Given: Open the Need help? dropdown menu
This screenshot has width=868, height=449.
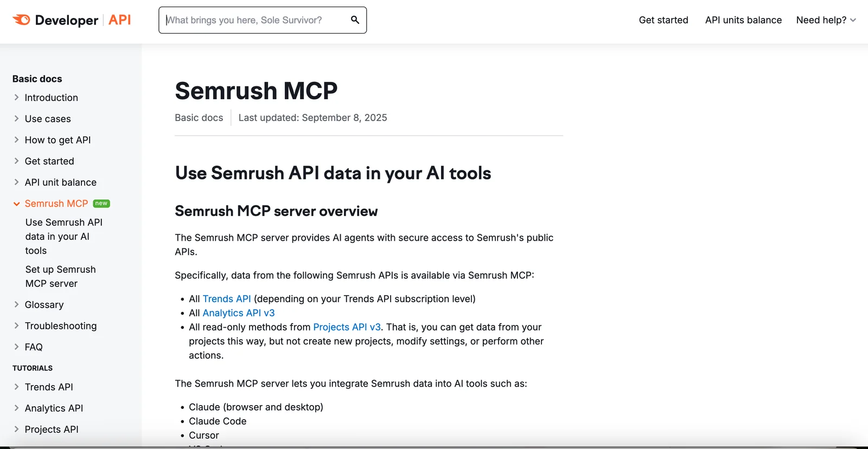Looking at the screenshot, I should [x=826, y=20].
